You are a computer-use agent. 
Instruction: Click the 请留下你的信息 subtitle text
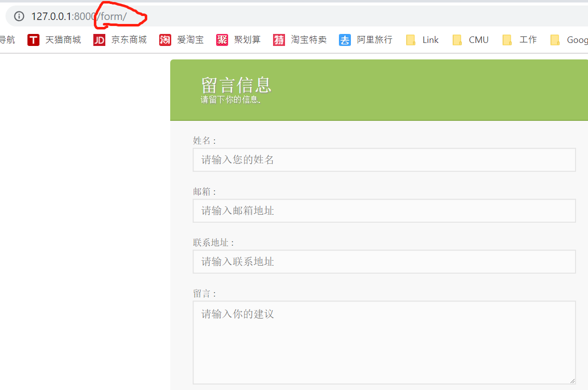pos(231,99)
